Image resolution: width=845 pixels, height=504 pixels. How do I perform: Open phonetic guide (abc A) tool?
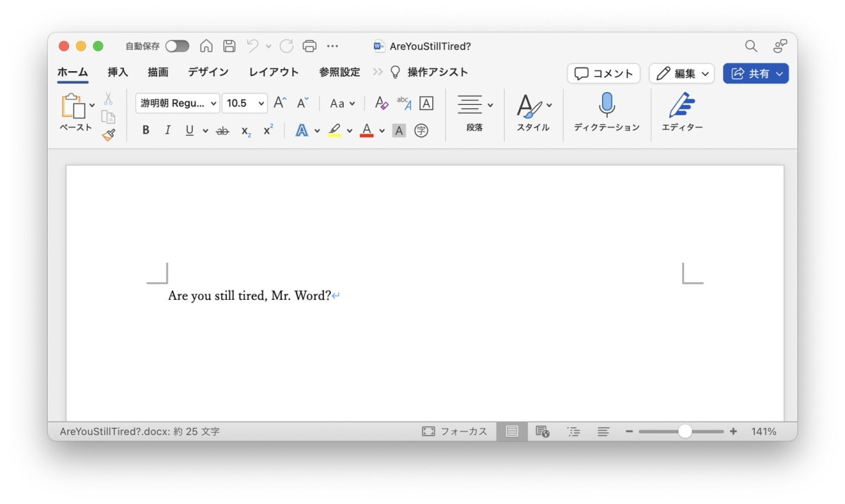[404, 103]
